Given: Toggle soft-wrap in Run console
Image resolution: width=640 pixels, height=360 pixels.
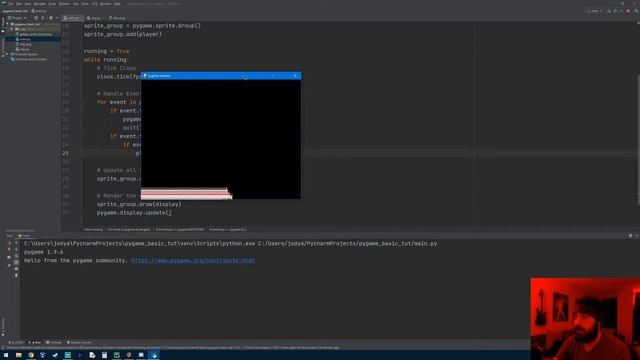Looking at the screenshot, I should click(16, 256).
